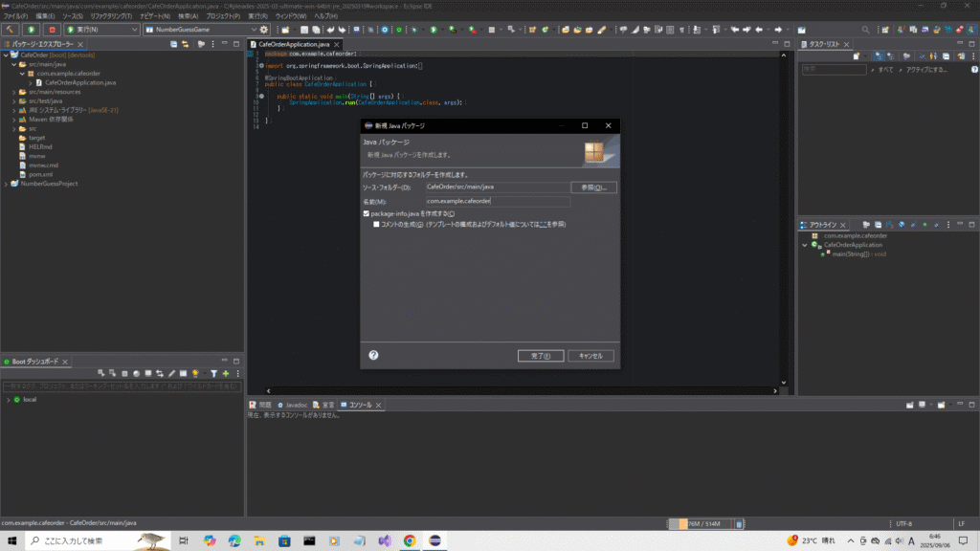The height and width of the screenshot is (551, 980).
Task: Expand the local node in Boot Dashboard
Action: pyautogui.click(x=8, y=399)
